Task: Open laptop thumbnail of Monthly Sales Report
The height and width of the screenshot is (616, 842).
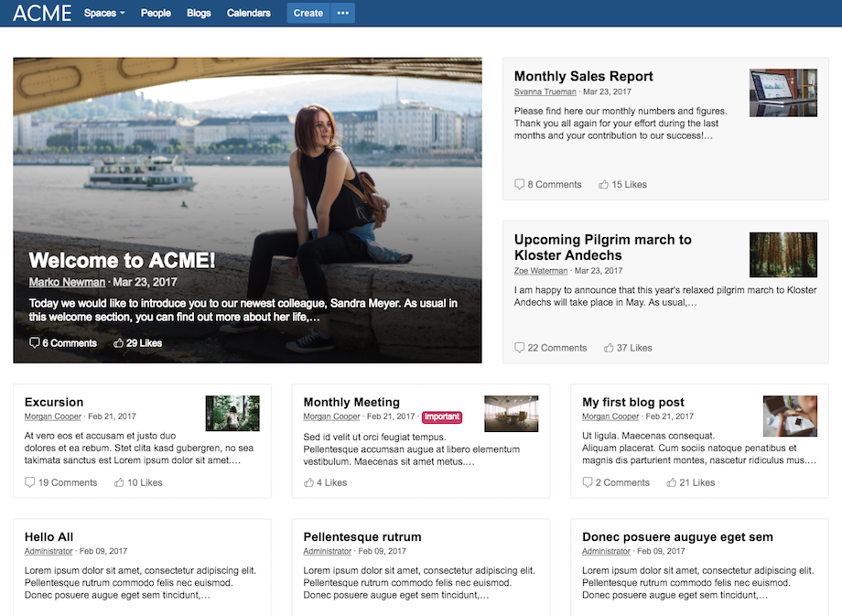Action: [x=783, y=92]
